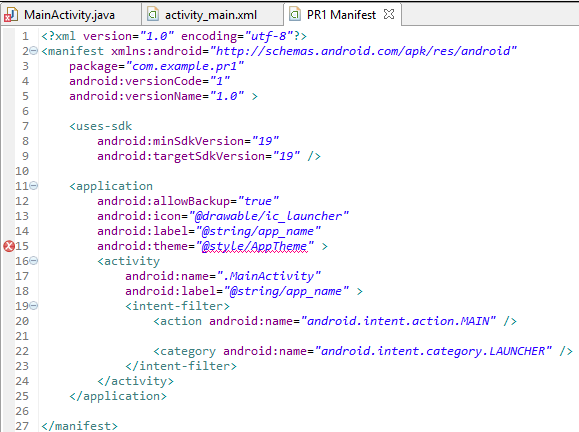Click @string/app_name on line 18
Viewport: 579px width, 432px height.
286,291
